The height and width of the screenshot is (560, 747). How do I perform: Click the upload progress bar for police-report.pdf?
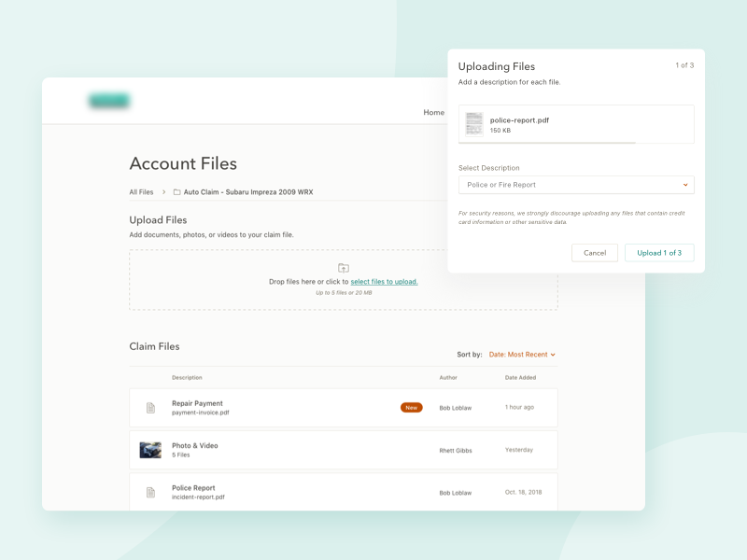pos(576,143)
